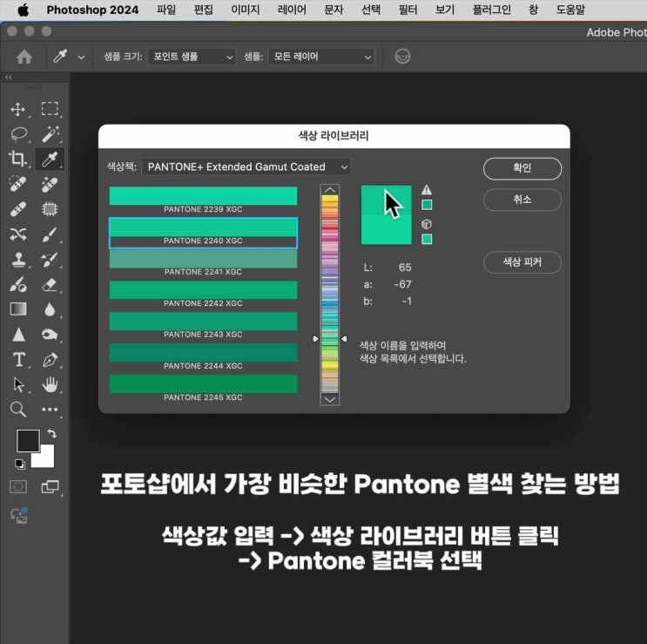
Task: Select the Color Replacement brush tool
Action: tap(18, 285)
